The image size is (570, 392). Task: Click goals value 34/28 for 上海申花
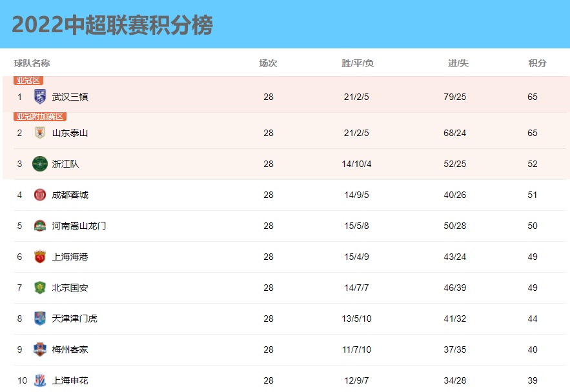(454, 381)
